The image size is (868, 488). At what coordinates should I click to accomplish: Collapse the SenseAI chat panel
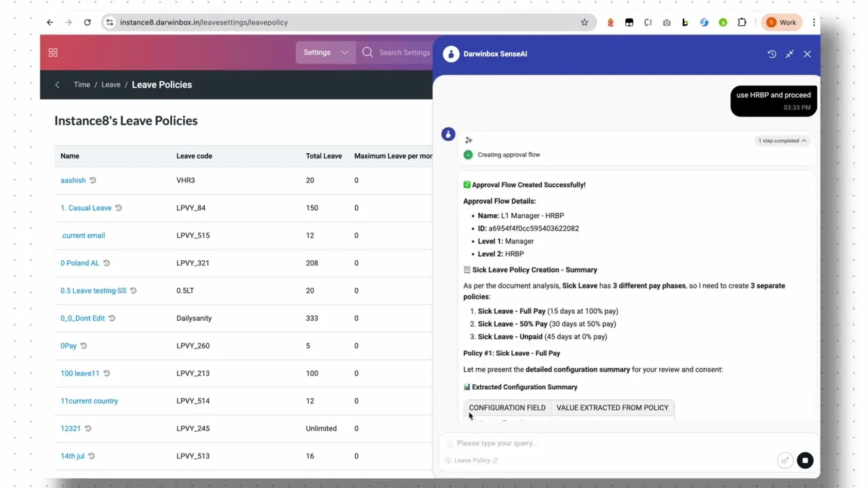(x=789, y=54)
